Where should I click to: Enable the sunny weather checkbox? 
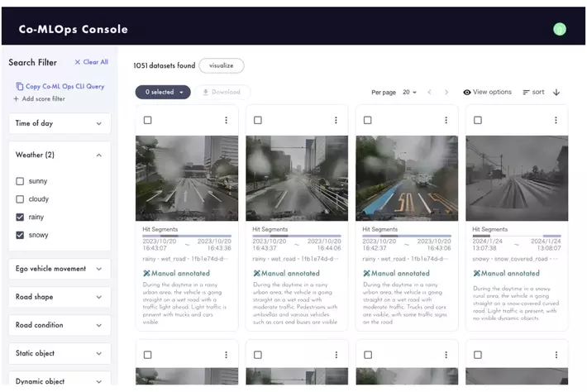point(20,181)
